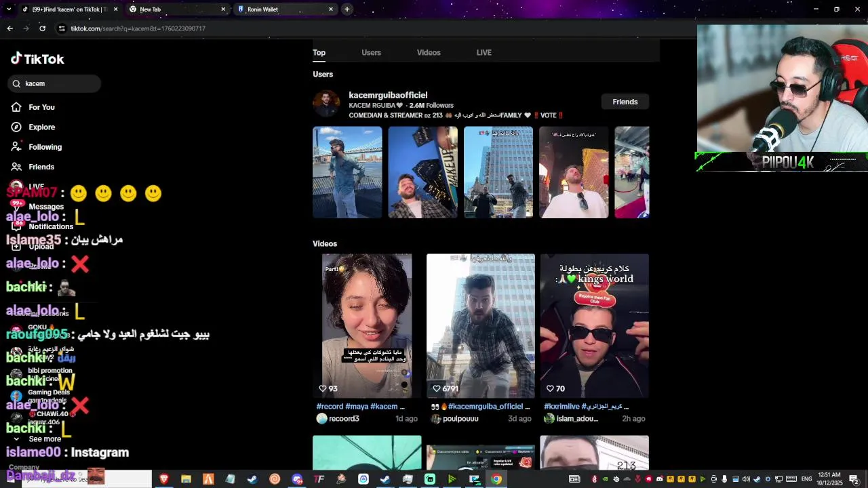Click the Friends button beside kacemrguibaofficiel
This screenshot has width=868, height=488.
(x=625, y=102)
